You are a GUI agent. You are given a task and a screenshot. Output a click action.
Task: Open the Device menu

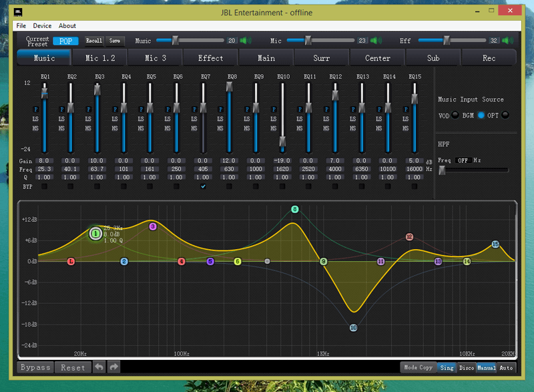click(42, 25)
